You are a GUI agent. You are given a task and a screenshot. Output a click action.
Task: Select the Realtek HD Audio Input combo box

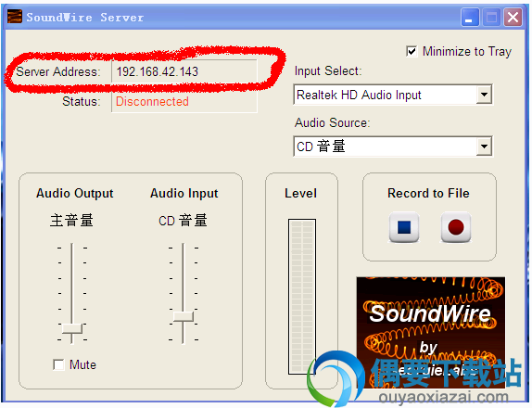pos(393,95)
